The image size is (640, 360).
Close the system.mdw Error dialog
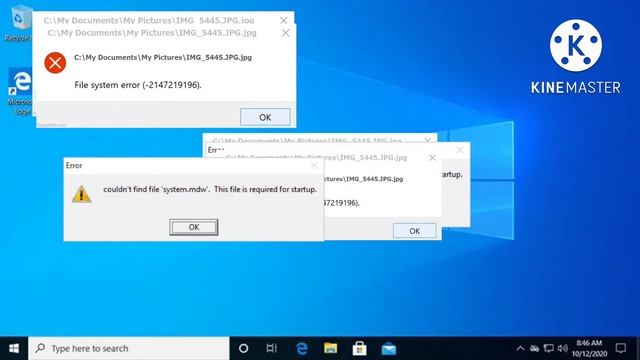(x=314, y=165)
